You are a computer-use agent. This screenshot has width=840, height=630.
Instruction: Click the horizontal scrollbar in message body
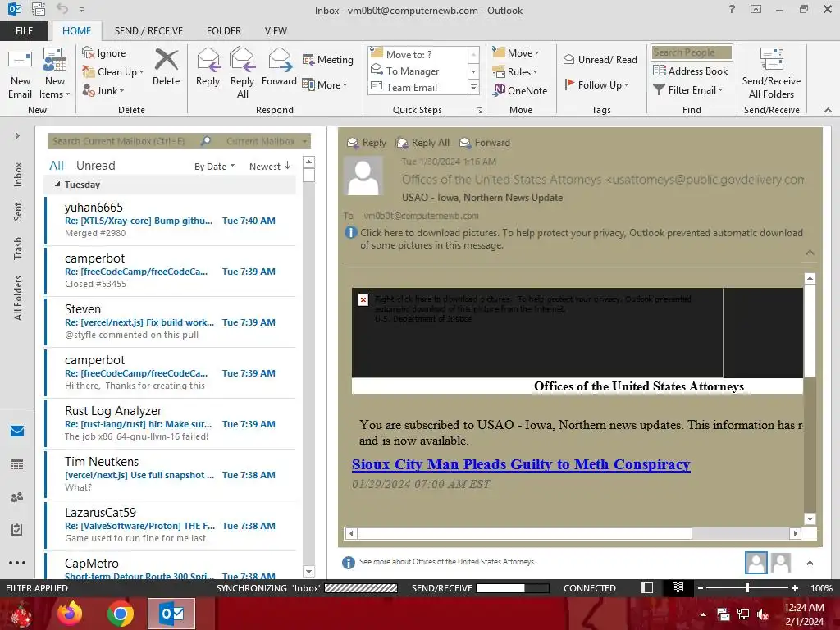[525, 533]
